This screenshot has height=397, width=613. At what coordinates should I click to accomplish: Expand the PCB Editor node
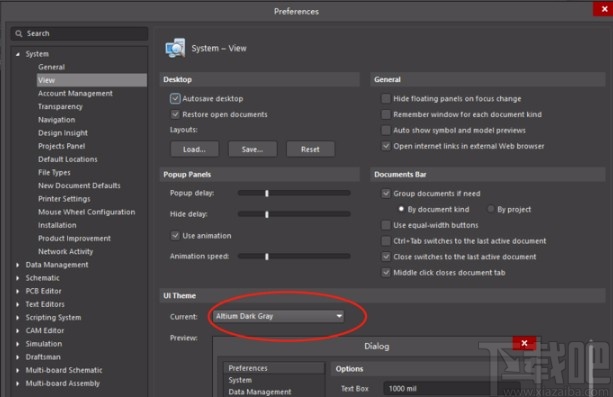[18, 291]
